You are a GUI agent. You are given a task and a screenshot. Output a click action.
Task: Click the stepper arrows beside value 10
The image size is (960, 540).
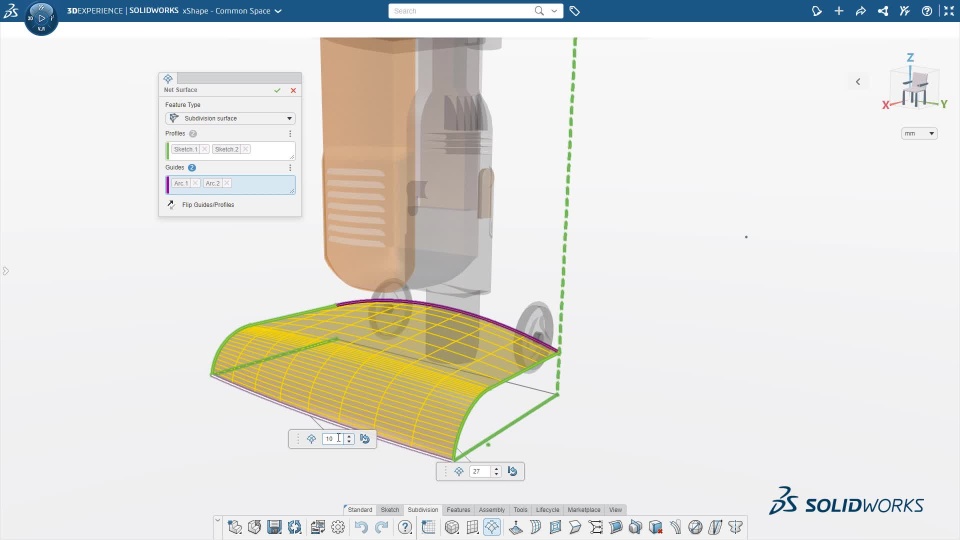click(349, 439)
